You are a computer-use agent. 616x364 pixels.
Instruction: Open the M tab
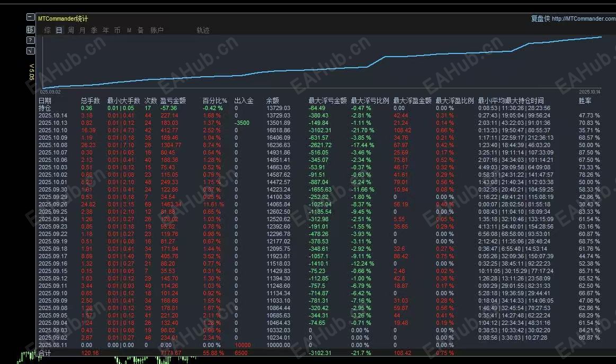pos(129,30)
